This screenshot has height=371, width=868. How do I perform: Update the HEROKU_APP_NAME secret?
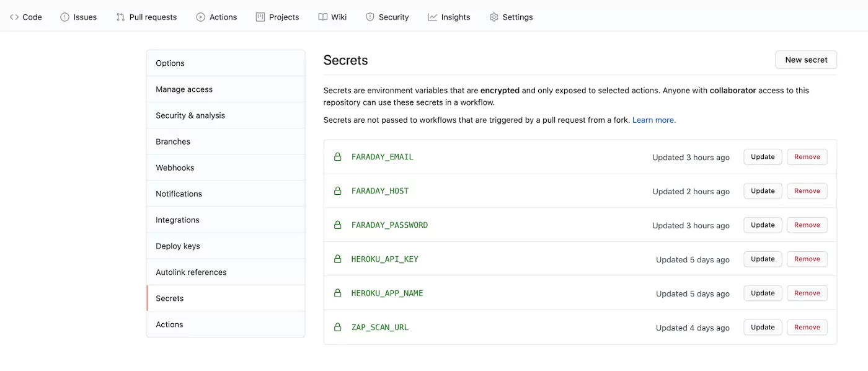click(763, 293)
